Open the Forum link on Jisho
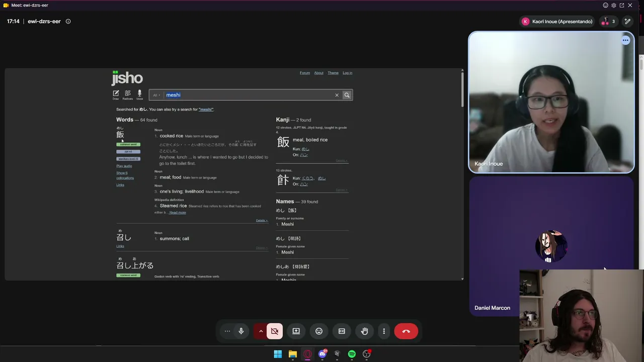644x362 pixels. (305, 73)
